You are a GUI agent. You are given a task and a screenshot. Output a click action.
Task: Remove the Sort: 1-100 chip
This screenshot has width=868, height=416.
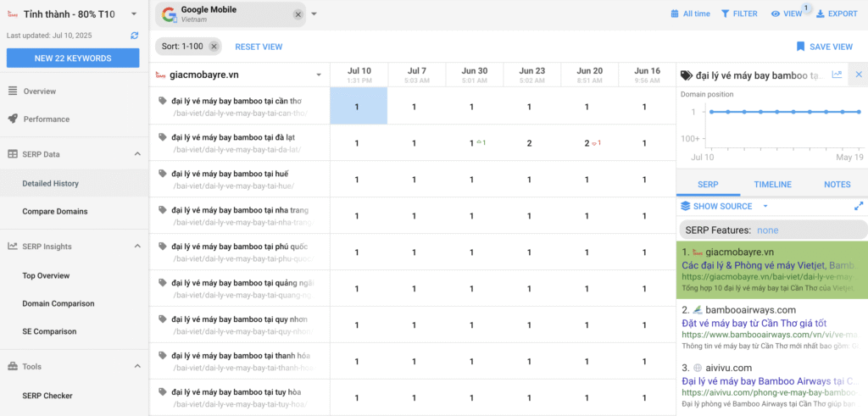tap(214, 47)
